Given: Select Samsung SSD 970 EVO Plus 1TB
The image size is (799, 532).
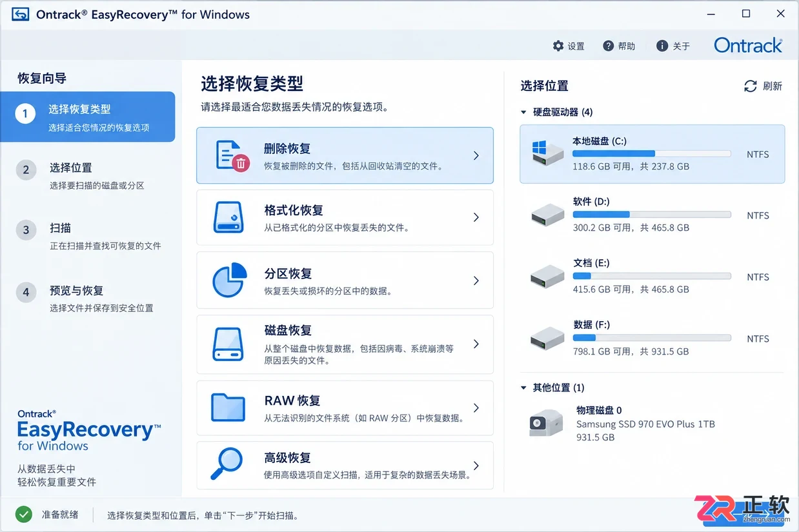Looking at the screenshot, I should point(645,424).
